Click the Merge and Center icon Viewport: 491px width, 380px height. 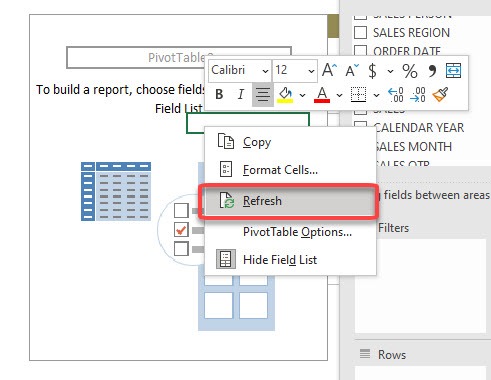(453, 70)
